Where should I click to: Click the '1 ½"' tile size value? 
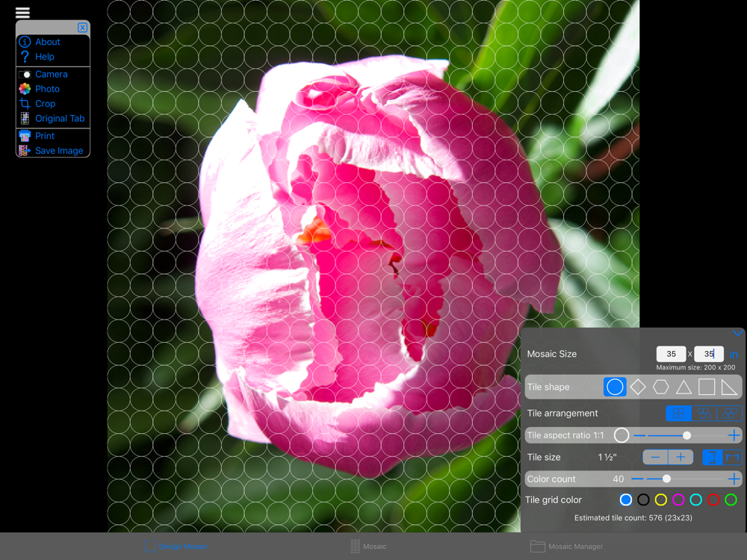click(x=607, y=457)
